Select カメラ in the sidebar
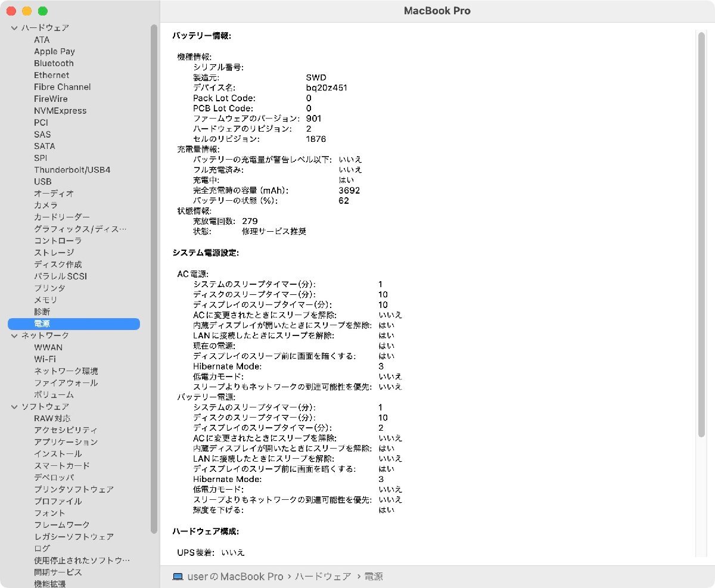This screenshot has width=715, height=588. 46,206
